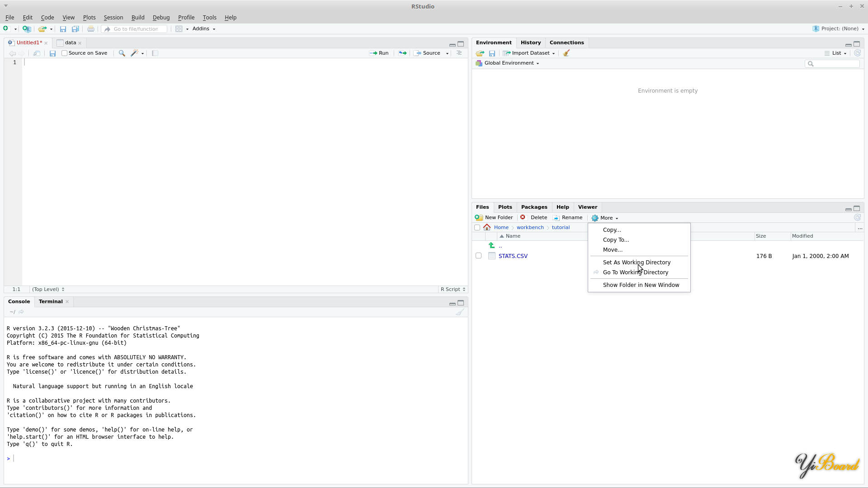Expand the Source options dropdown arrow
The height and width of the screenshot is (488, 868).
coord(447,53)
